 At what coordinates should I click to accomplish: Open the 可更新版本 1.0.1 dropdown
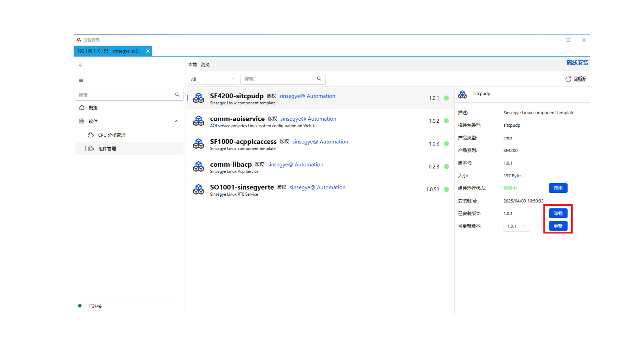click(x=516, y=226)
